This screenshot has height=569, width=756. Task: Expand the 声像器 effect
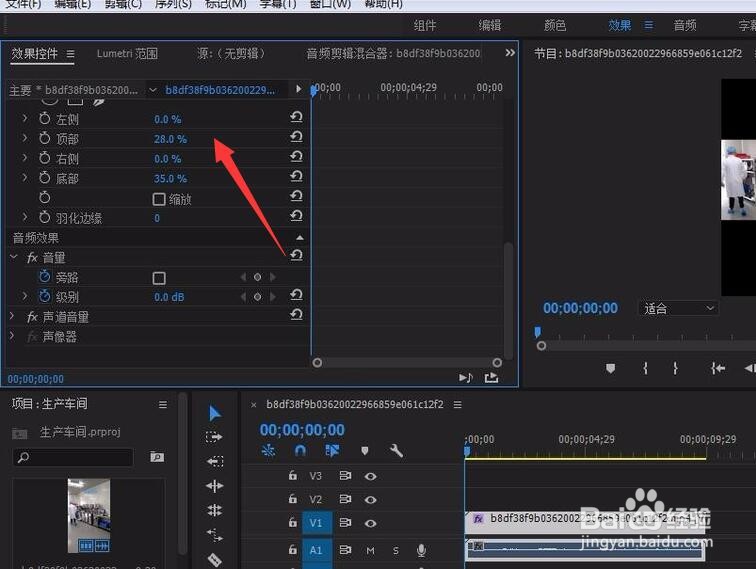point(13,336)
